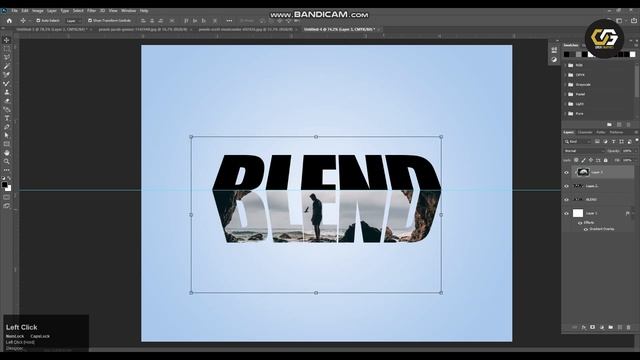Select the Zoom magnifier tool
Viewport: 640px width, 360px height.
[7, 162]
